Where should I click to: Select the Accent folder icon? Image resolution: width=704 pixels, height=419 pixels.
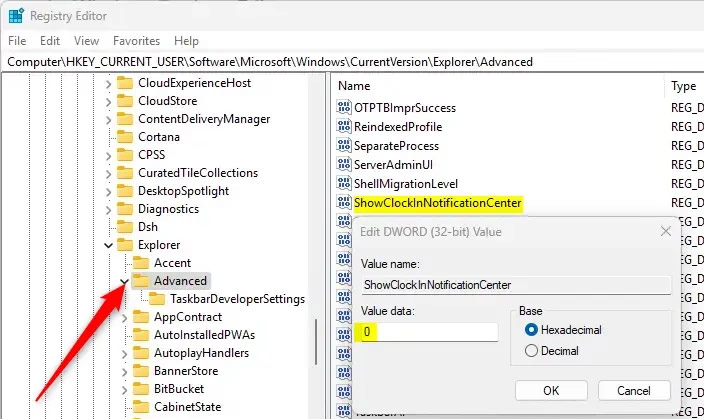click(141, 262)
